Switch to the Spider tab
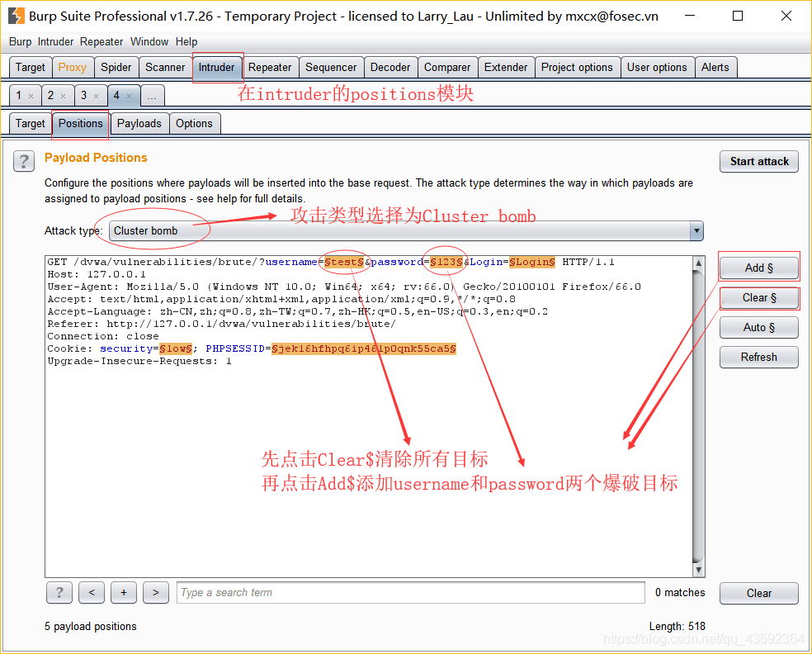The width and height of the screenshot is (812, 654). click(x=116, y=68)
